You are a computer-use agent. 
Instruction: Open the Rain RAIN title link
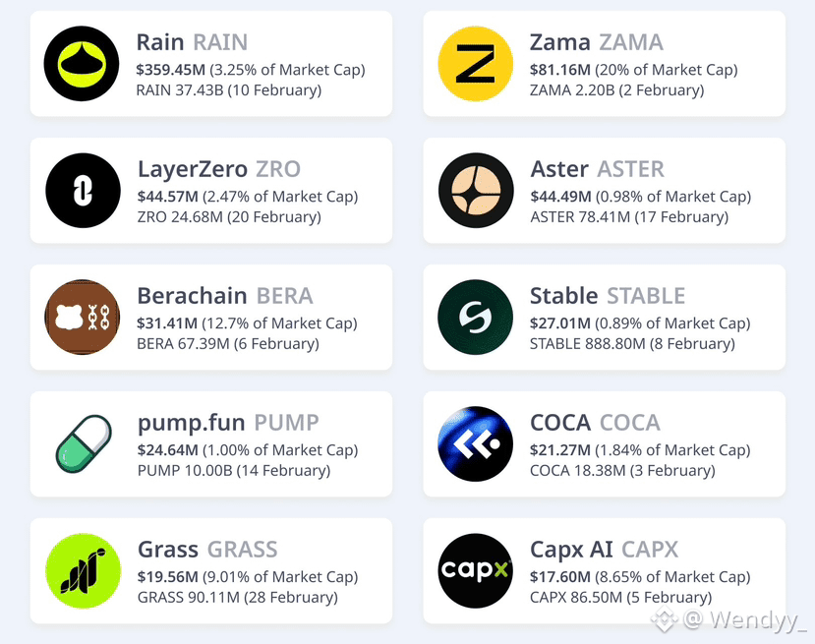192,42
